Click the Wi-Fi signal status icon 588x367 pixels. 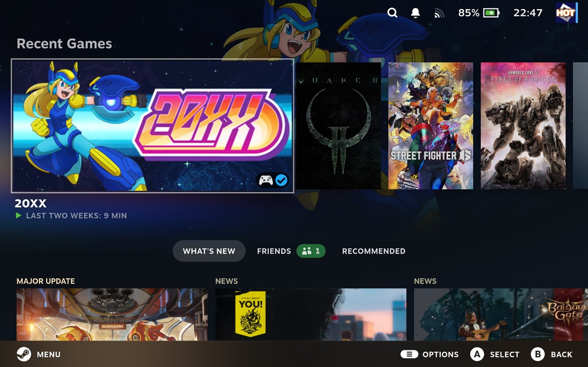[x=439, y=14]
